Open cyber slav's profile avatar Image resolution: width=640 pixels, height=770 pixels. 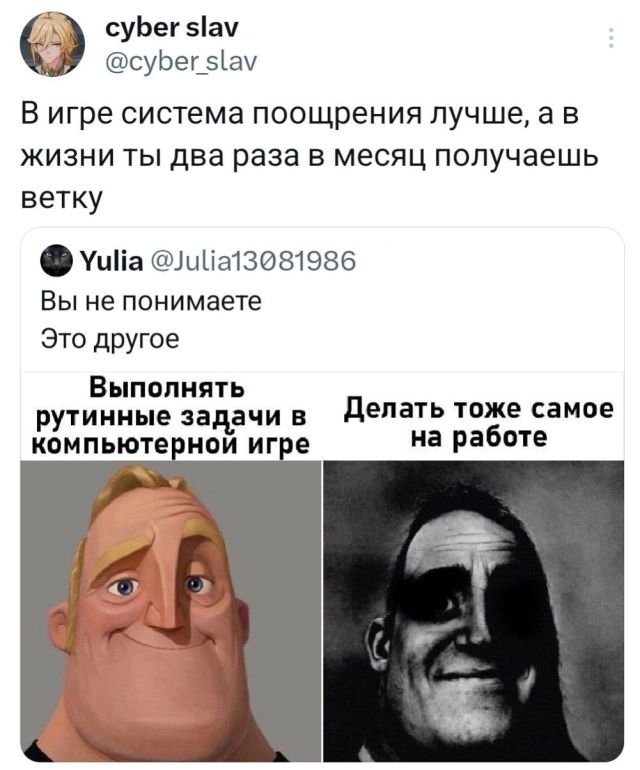52,44
